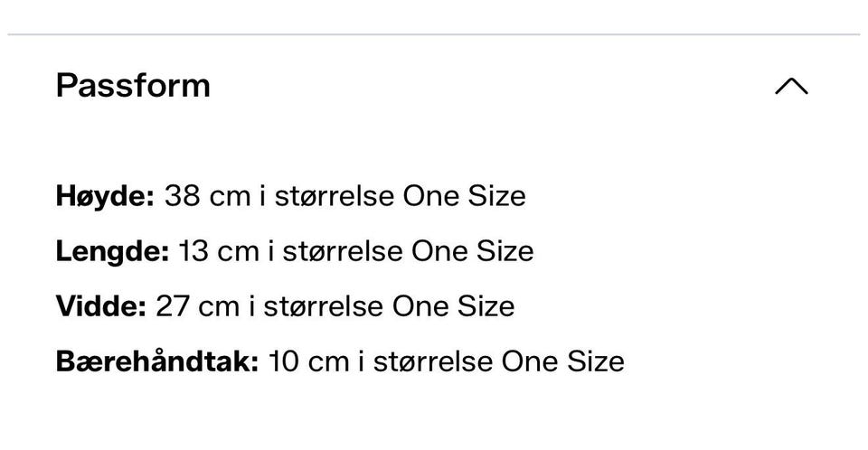Click One Size text in the Bærehåndtak row
The image size is (868, 450).
pyautogui.click(x=563, y=362)
